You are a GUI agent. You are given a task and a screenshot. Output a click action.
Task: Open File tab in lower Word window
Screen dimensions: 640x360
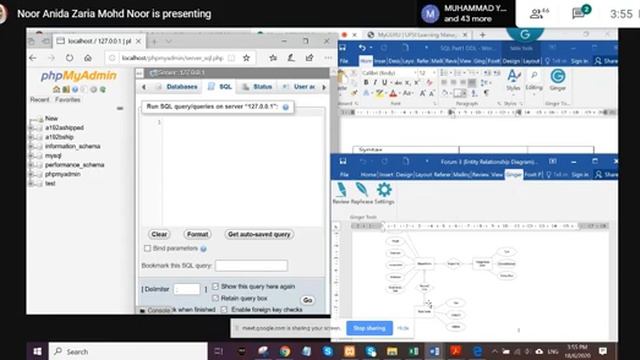pos(344,175)
